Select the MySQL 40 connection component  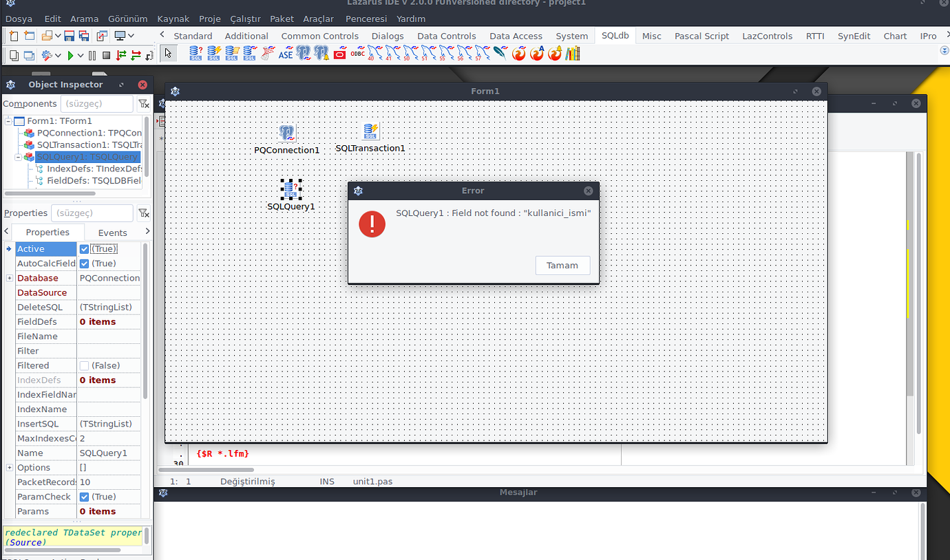[375, 53]
